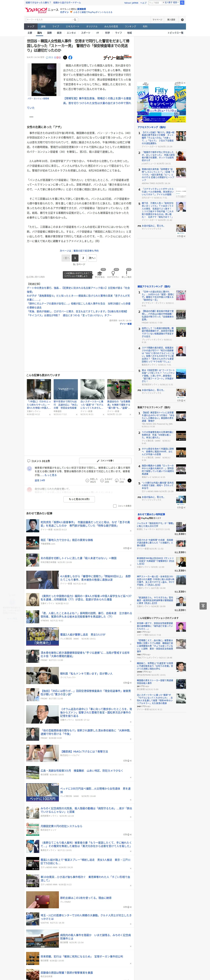Click 記事に関する報告 report icon
210x980 pixels.
click(35, 277)
